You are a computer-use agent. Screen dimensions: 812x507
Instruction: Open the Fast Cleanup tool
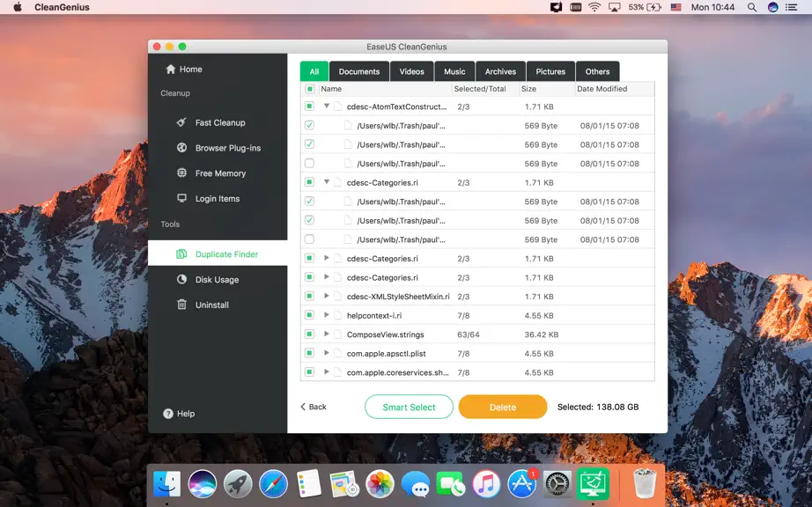pyautogui.click(x=210, y=122)
